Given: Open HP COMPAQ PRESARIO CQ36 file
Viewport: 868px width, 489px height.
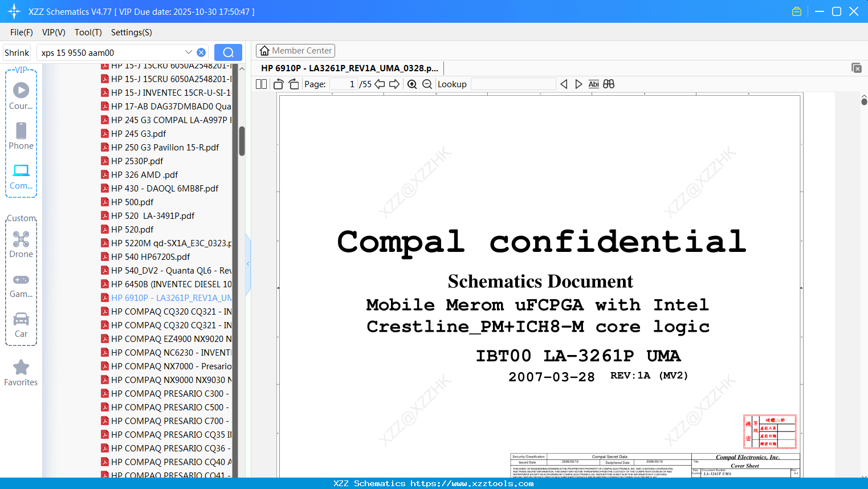Looking at the screenshot, I should click(166, 448).
